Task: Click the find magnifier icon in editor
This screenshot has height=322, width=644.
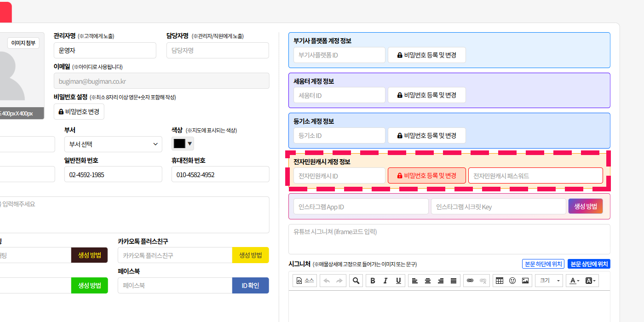Action: coord(356,281)
